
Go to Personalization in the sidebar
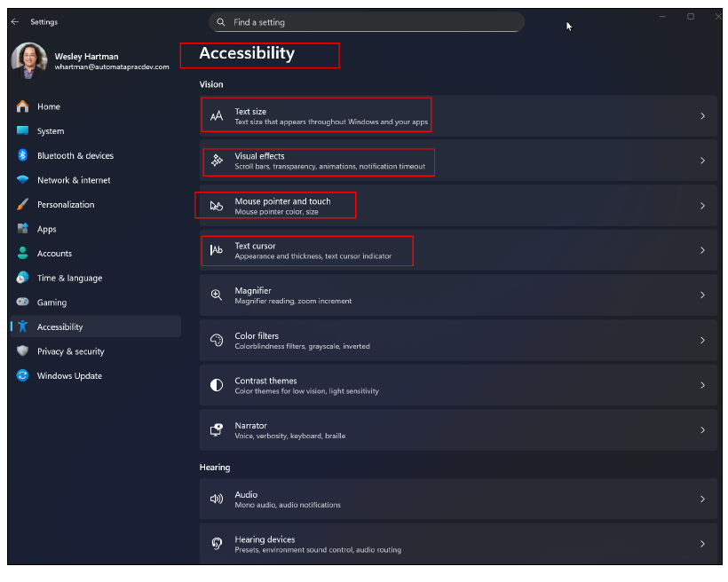[66, 204]
